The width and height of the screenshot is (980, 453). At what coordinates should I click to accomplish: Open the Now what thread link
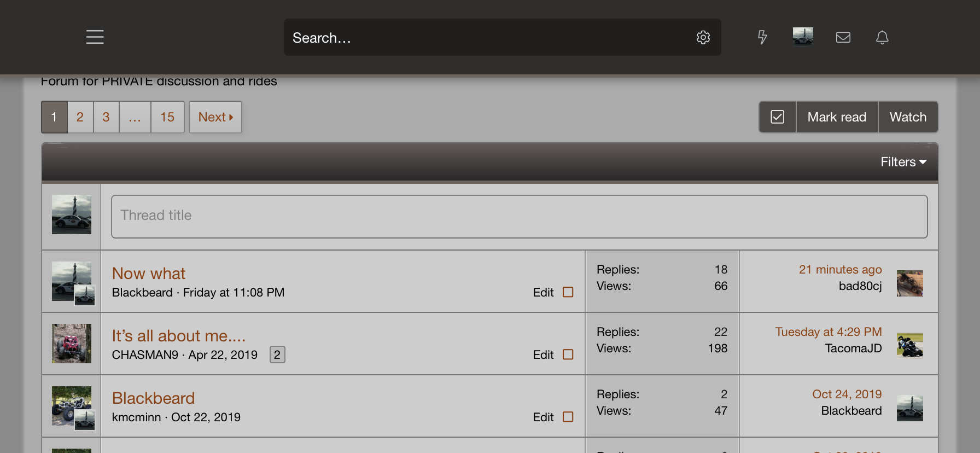pos(149,274)
